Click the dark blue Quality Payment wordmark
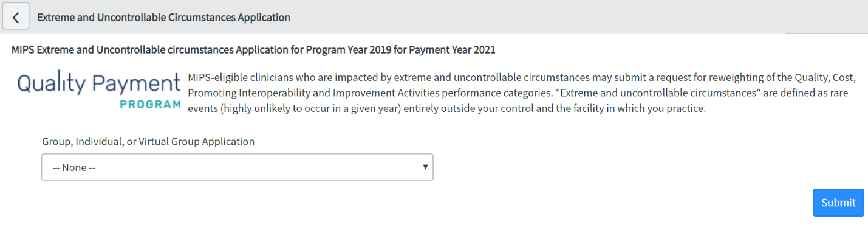Image resolution: width=868 pixels, height=227 pixels. click(100, 84)
